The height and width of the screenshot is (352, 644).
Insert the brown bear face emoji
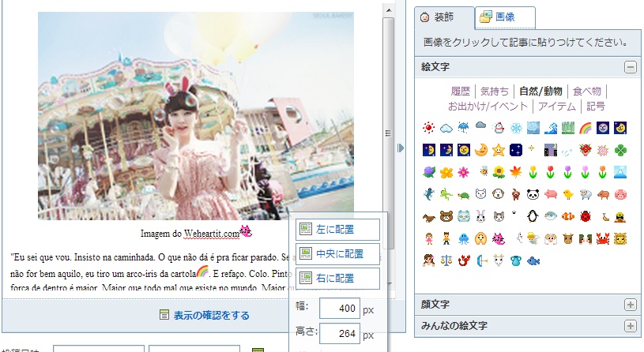tap(446, 216)
